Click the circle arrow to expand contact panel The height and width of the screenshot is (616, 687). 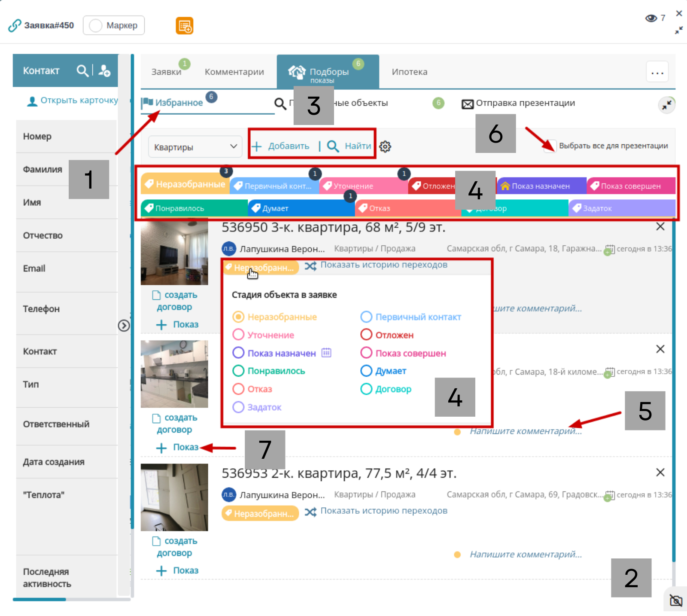coord(124,326)
